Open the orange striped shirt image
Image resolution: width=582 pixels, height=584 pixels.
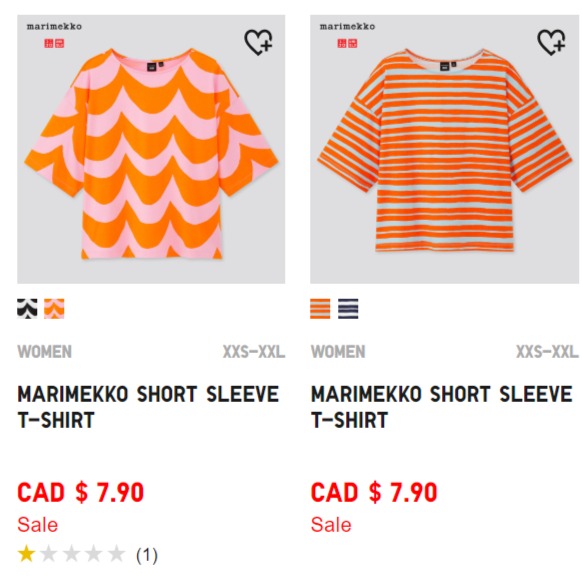click(x=445, y=149)
